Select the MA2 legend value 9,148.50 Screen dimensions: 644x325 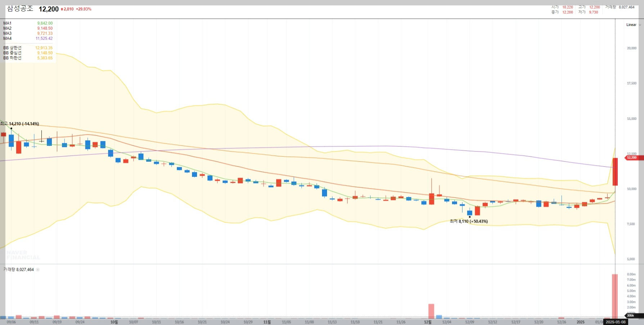click(45, 28)
